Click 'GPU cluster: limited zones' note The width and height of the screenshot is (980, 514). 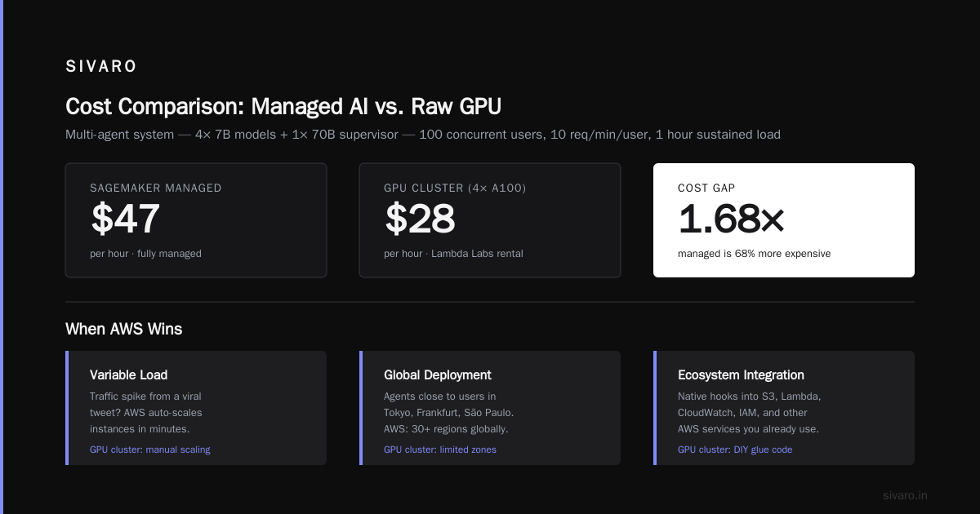(x=440, y=450)
